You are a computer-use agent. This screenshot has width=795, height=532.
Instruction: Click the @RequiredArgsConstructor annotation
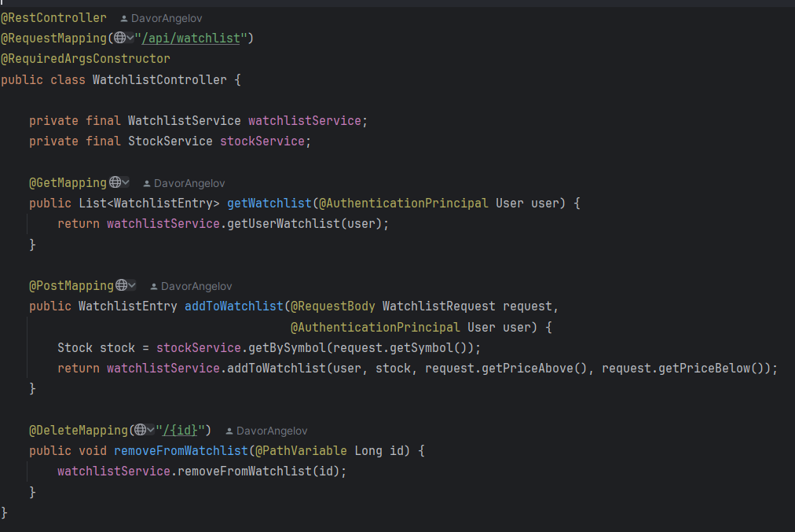tap(85, 59)
